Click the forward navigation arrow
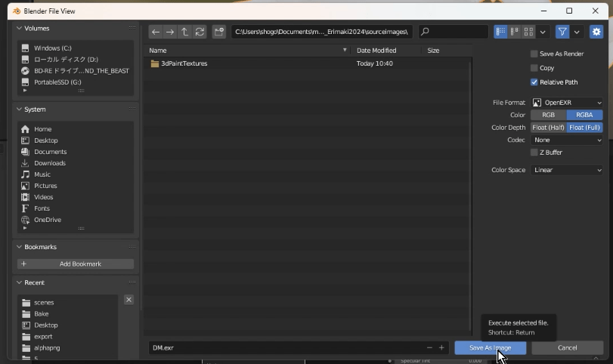The width and height of the screenshot is (613, 364). 169,32
